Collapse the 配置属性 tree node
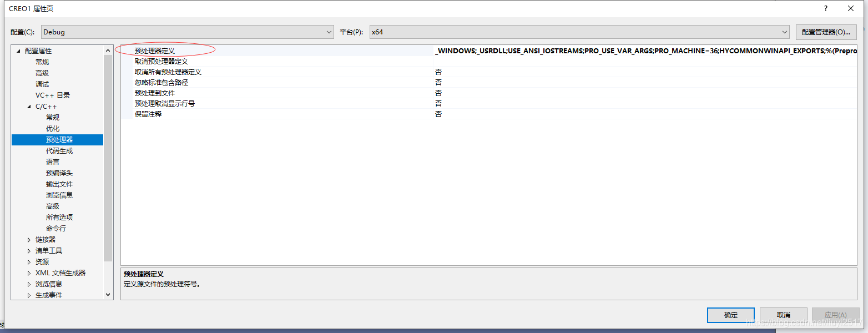Image resolution: width=868 pixels, height=333 pixels. [x=18, y=51]
